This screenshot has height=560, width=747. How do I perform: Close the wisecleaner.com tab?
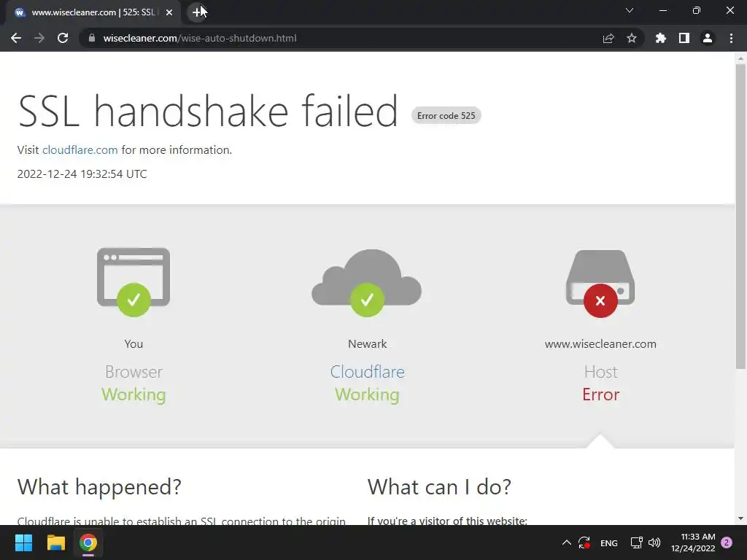(169, 12)
